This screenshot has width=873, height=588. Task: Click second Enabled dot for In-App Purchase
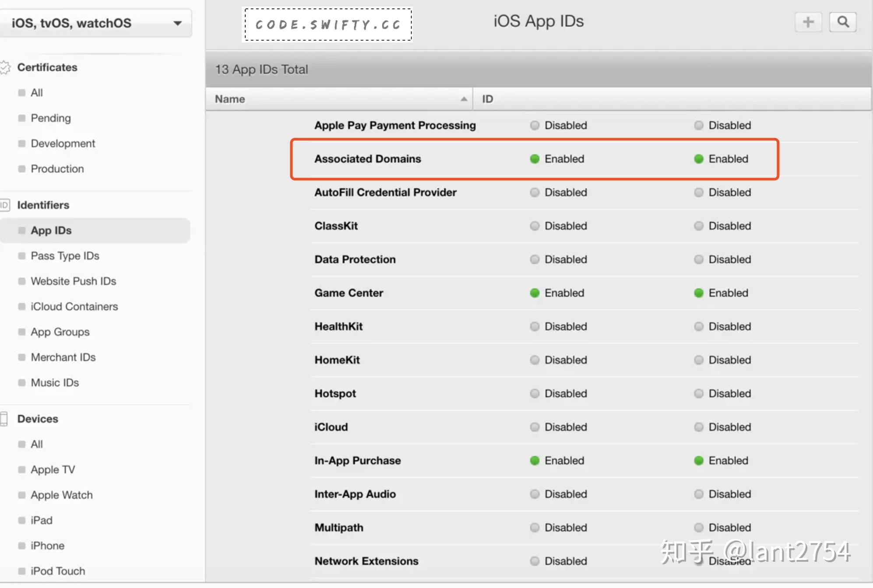point(699,460)
